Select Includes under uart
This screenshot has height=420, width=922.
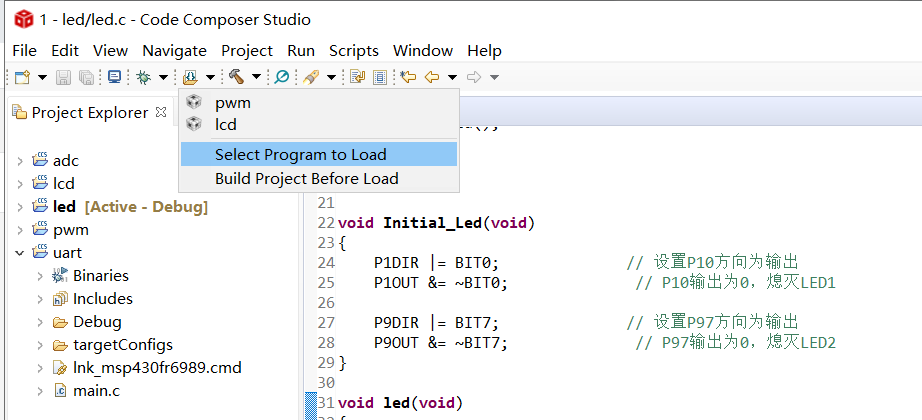(103, 298)
